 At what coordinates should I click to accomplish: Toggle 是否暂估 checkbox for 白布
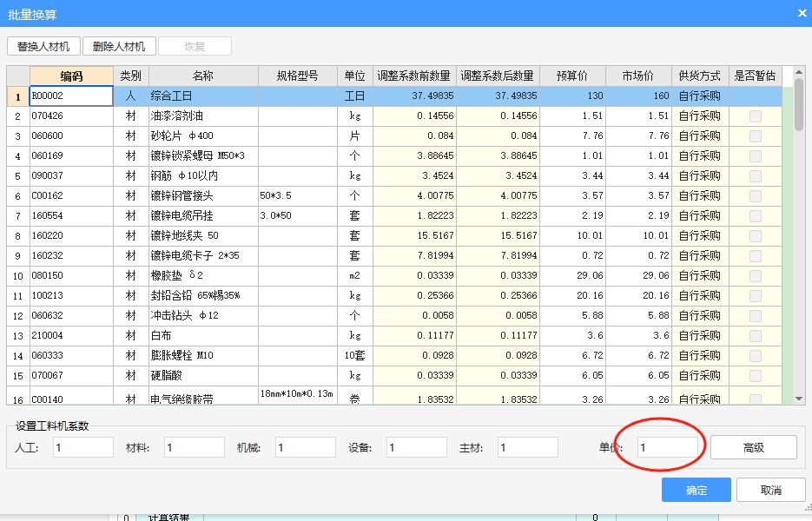click(756, 335)
